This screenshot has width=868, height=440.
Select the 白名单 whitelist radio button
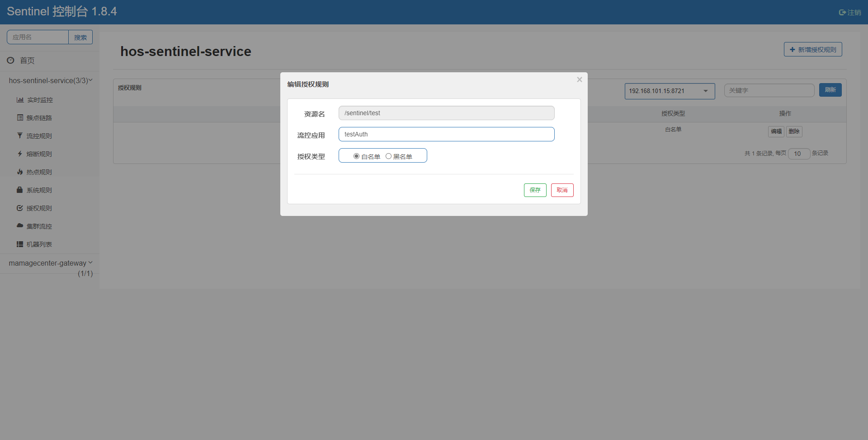pos(356,155)
